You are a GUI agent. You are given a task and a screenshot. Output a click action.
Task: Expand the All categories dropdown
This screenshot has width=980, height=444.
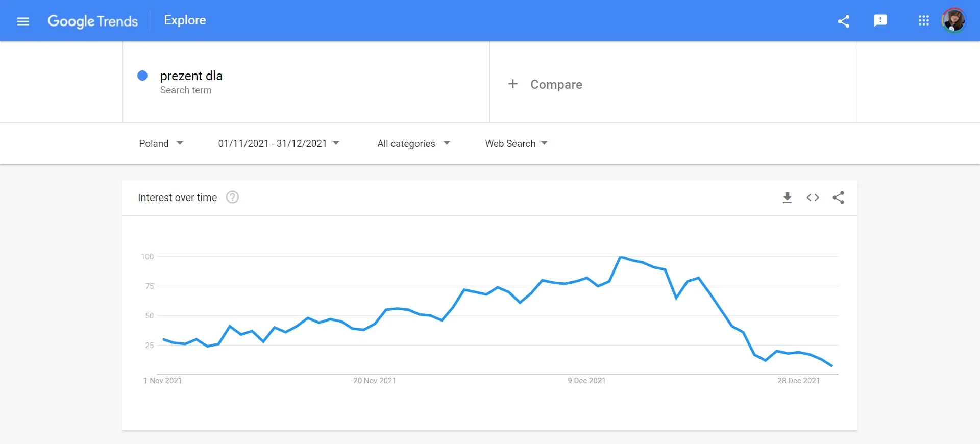tap(413, 143)
